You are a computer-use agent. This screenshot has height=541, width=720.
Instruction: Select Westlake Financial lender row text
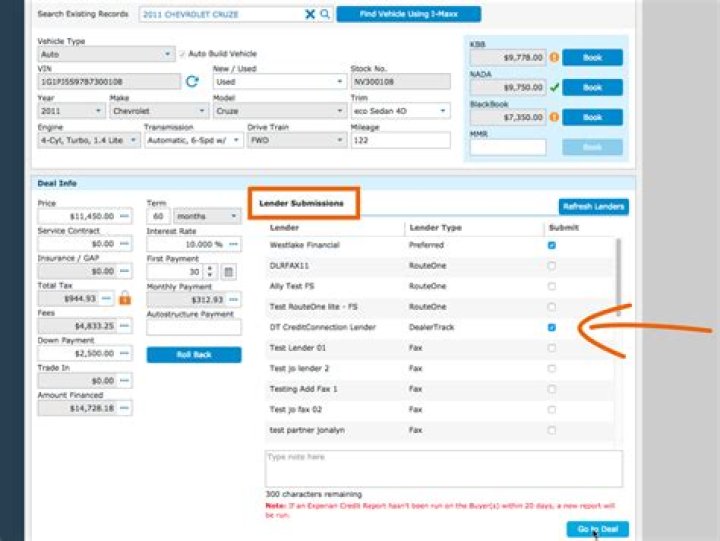pos(304,245)
